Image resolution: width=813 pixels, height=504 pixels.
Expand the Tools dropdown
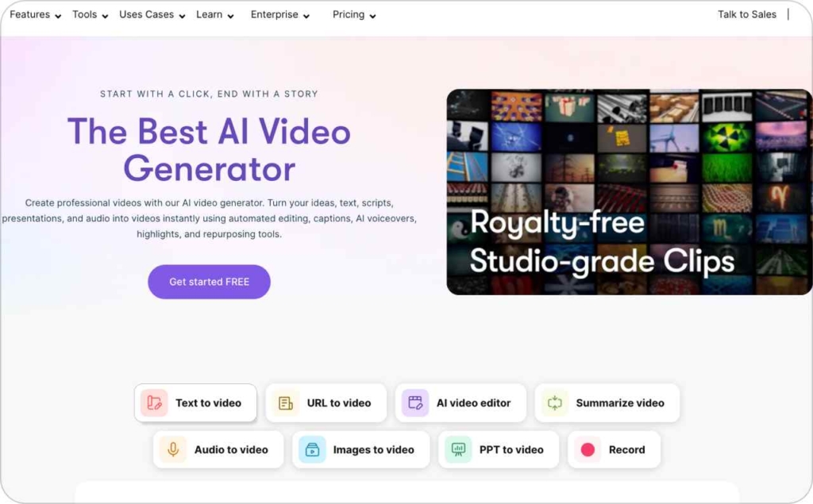[105, 14]
